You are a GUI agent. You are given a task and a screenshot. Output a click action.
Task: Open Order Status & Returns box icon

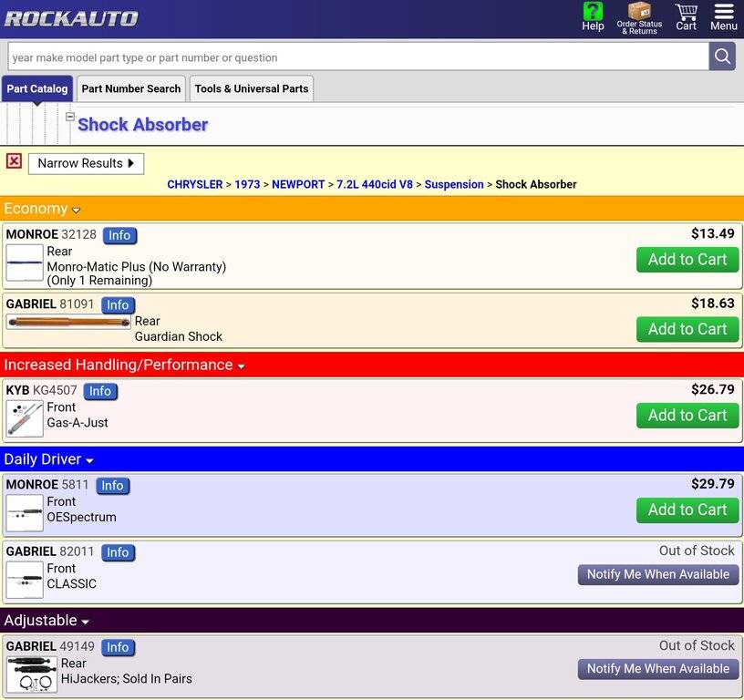[639, 12]
